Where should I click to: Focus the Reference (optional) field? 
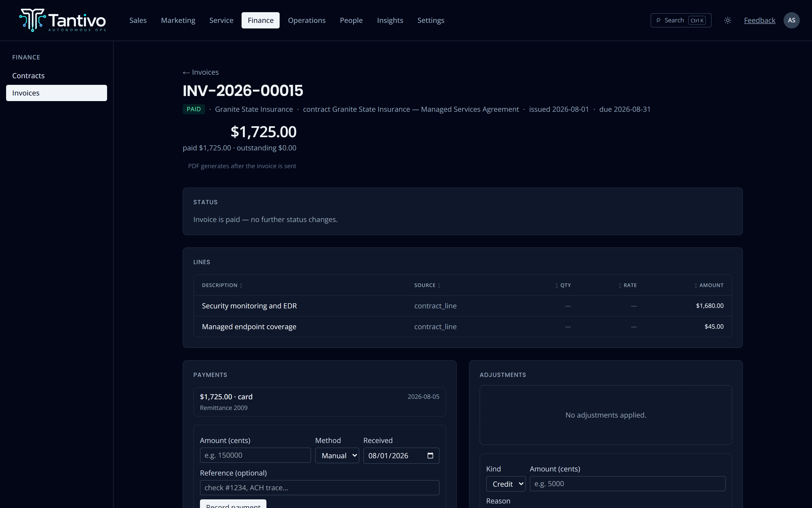[x=319, y=487]
